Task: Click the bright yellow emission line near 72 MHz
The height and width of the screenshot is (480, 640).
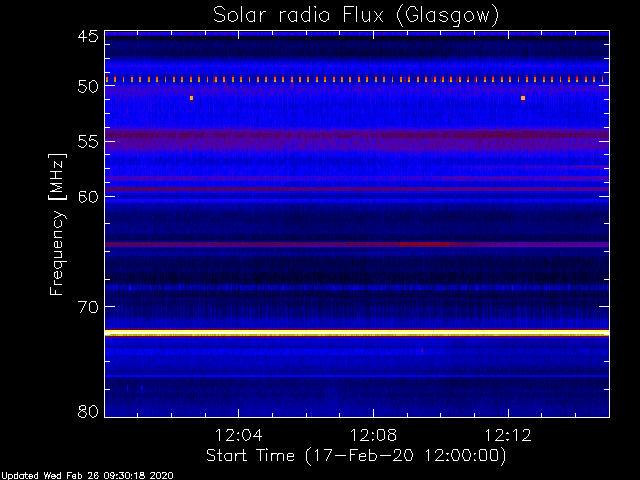Action: click(357, 333)
